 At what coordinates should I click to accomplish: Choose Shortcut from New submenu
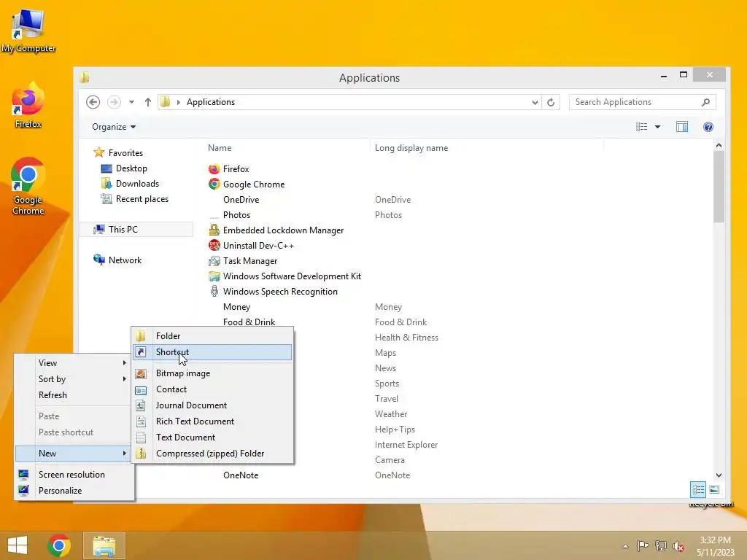(212, 352)
